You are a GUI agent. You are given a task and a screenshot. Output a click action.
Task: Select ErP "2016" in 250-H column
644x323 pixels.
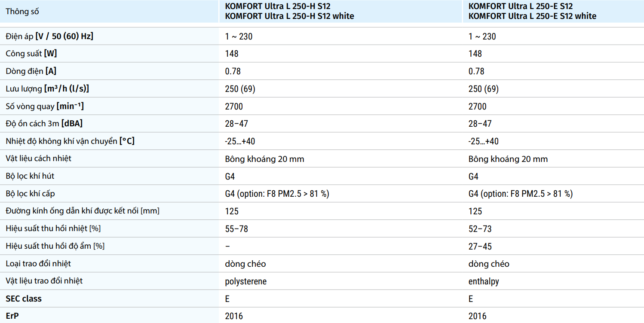234,317
